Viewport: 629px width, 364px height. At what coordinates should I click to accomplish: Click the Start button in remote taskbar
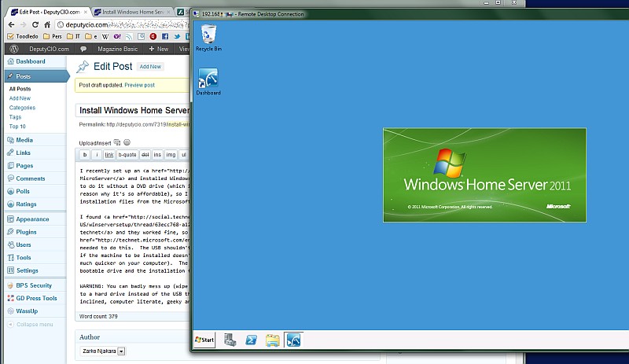tap(204, 340)
